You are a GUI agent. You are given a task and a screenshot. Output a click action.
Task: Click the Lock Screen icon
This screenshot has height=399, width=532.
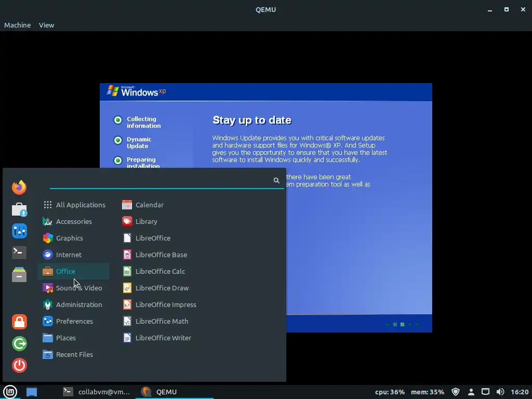(19, 322)
